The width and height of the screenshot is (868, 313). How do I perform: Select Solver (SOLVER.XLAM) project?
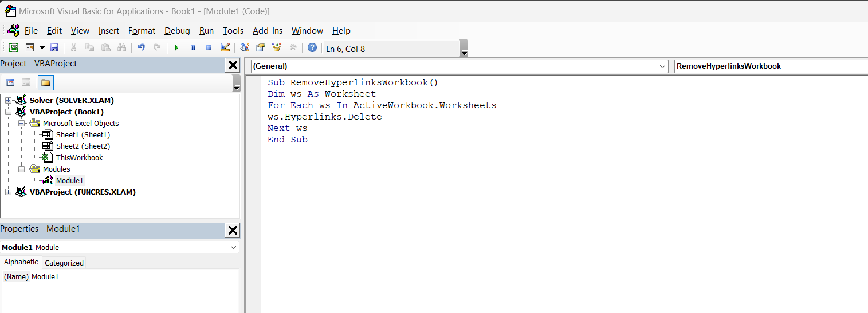[72, 100]
